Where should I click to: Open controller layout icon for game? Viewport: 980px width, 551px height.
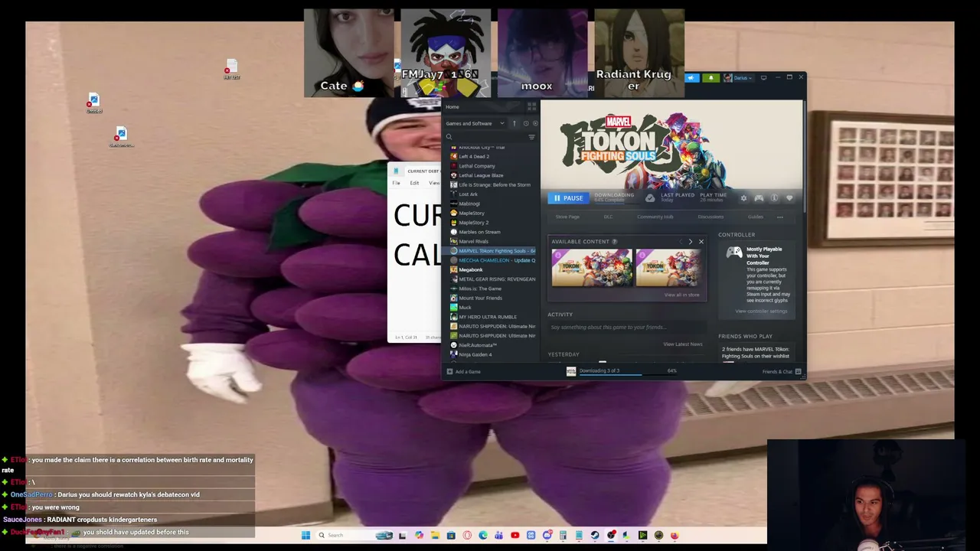tap(759, 198)
